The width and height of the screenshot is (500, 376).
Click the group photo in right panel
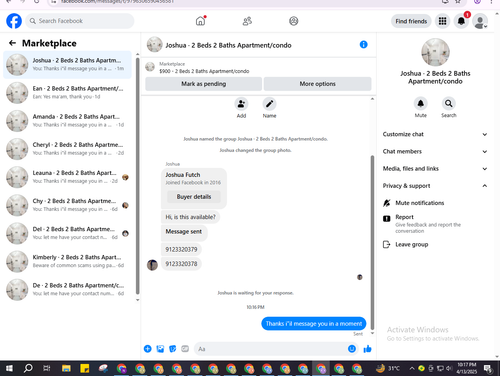click(x=435, y=52)
